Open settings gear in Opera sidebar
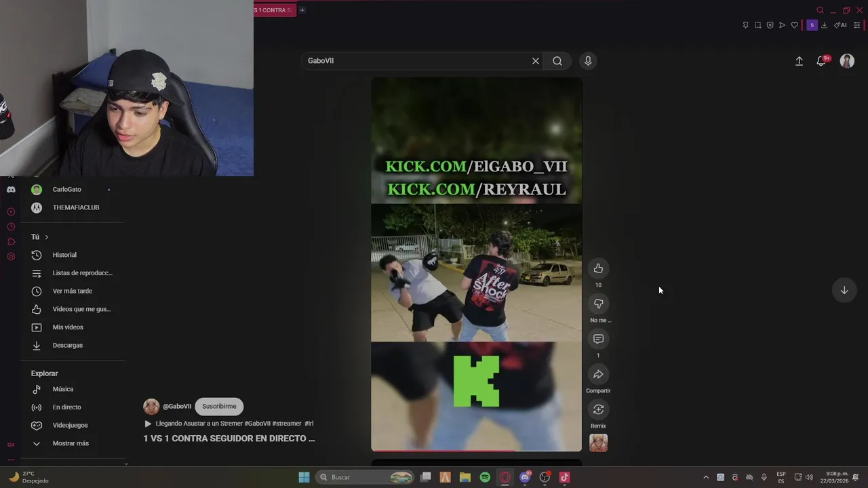Image resolution: width=868 pixels, height=488 pixels. (x=11, y=256)
